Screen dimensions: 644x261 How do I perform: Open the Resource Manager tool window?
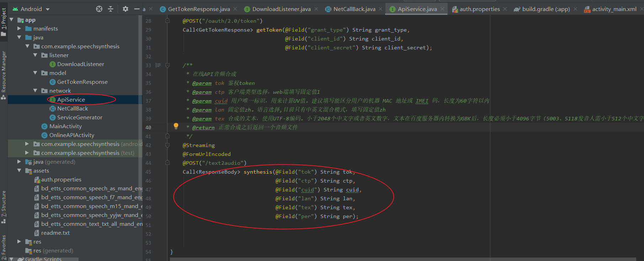4,75
